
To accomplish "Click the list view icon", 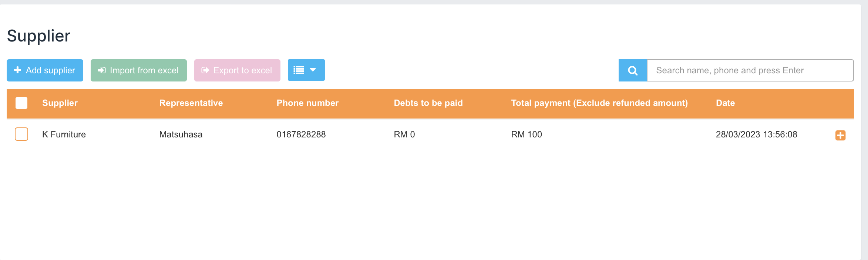I will 299,70.
